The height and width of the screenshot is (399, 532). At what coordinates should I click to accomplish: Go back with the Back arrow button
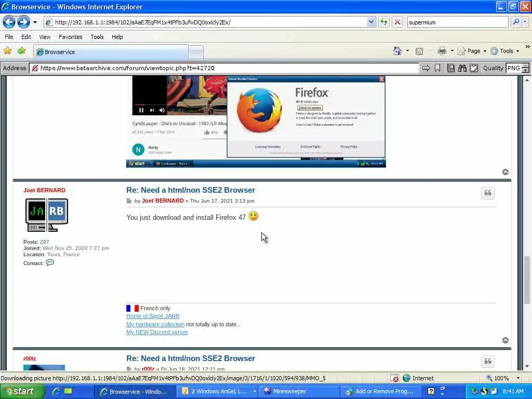pos(9,22)
